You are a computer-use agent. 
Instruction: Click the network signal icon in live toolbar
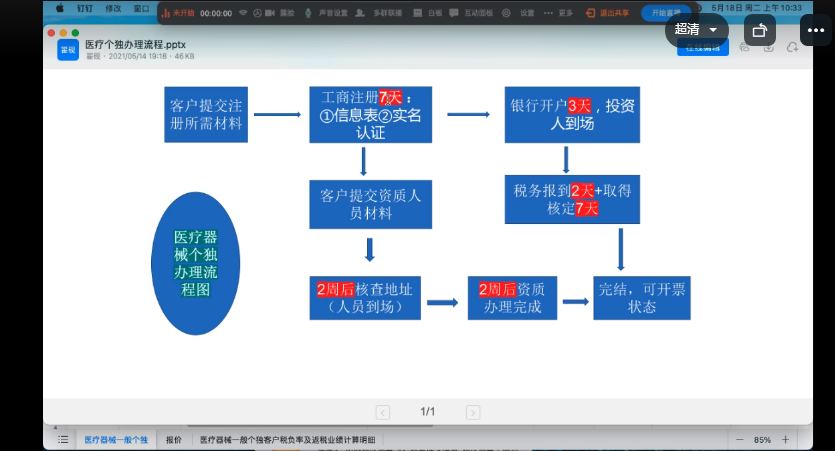point(243,13)
